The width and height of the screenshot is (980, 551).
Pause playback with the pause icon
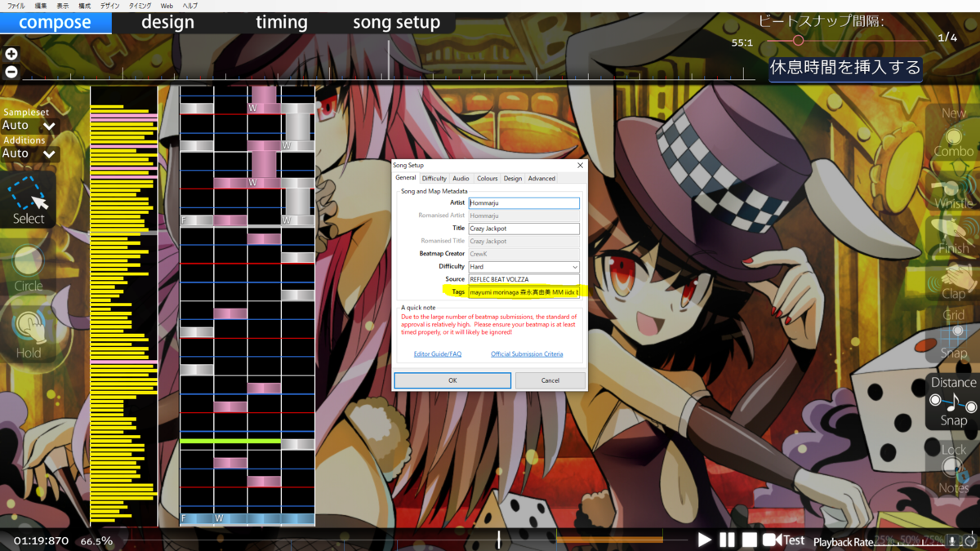coord(726,540)
